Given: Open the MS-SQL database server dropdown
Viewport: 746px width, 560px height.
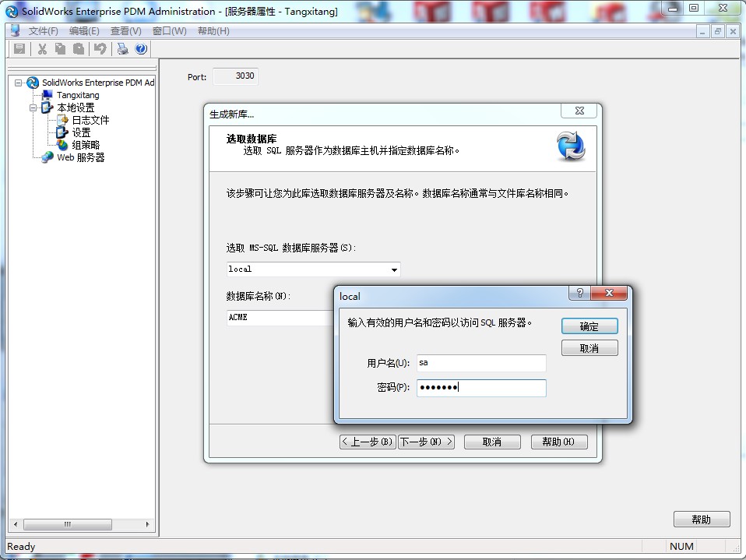Looking at the screenshot, I should point(394,269).
